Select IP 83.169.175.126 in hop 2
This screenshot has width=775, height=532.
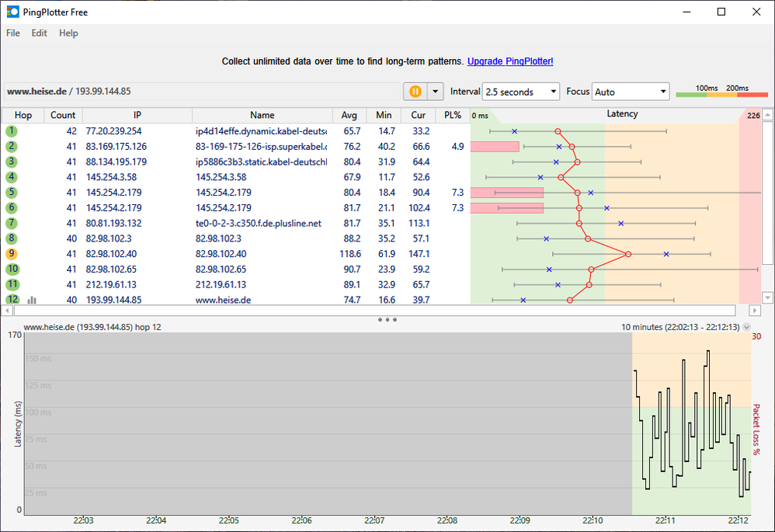tap(116, 146)
